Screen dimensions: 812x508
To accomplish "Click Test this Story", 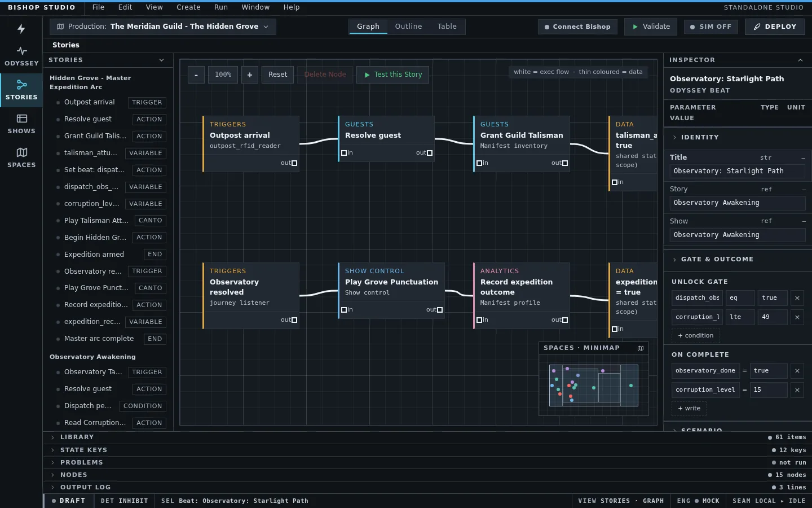I will pos(392,75).
